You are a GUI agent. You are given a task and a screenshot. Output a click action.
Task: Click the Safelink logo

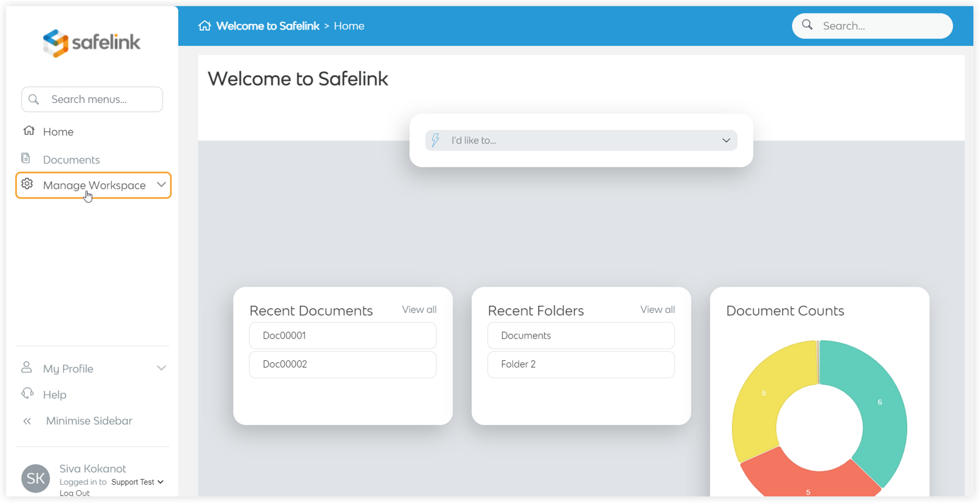tap(92, 43)
